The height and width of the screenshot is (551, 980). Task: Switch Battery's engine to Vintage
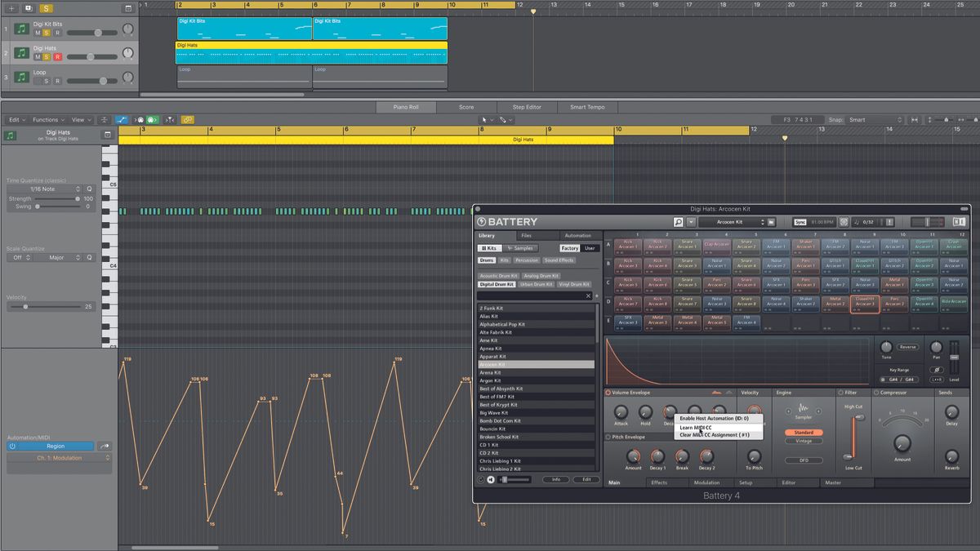pyautogui.click(x=804, y=441)
